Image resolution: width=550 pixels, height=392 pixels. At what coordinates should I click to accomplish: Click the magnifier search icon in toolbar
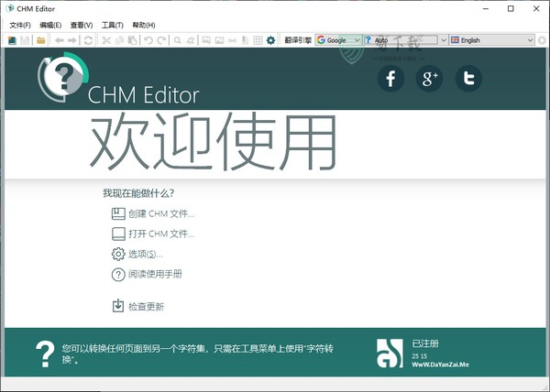pos(178,40)
